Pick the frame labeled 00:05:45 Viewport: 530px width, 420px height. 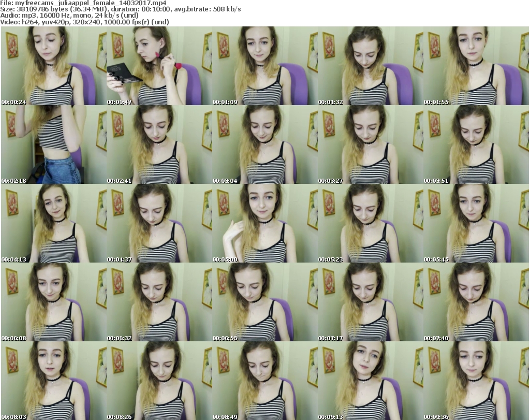point(476,223)
